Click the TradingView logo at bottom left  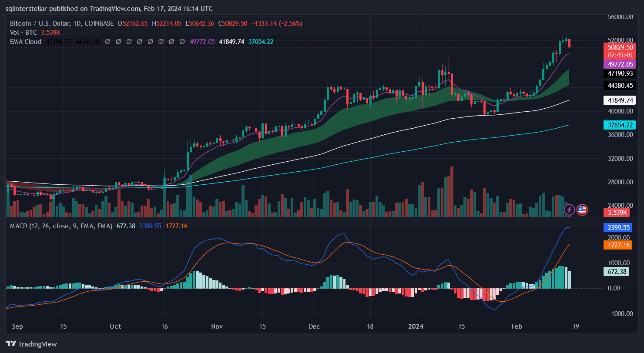pos(31,344)
